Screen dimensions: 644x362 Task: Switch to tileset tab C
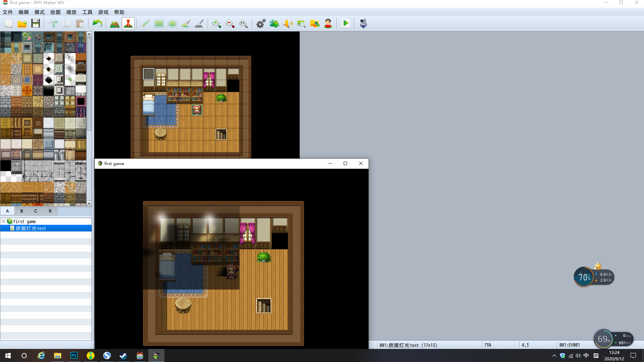click(x=36, y=211)
